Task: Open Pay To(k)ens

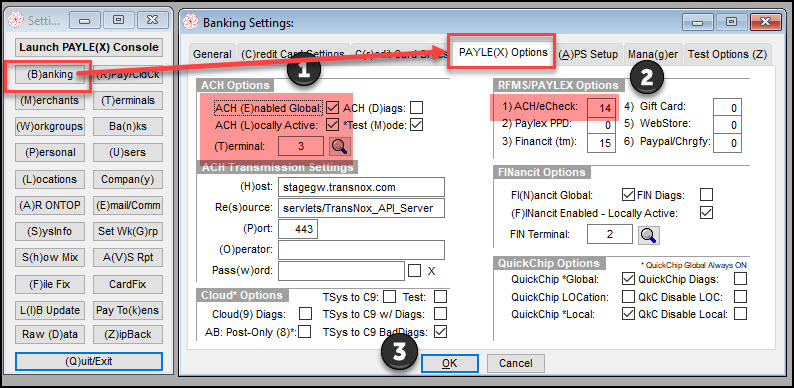Action: [x=128, y=310]
